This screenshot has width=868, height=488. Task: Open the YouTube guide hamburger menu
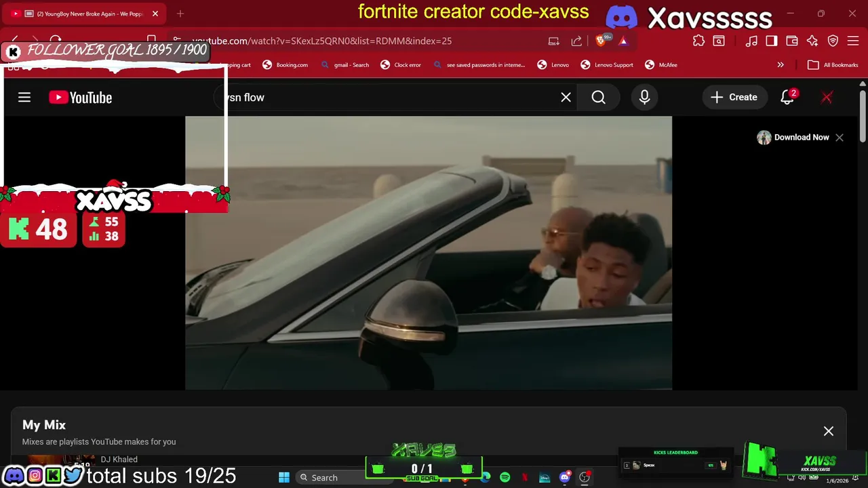click(x=24, y=98)
